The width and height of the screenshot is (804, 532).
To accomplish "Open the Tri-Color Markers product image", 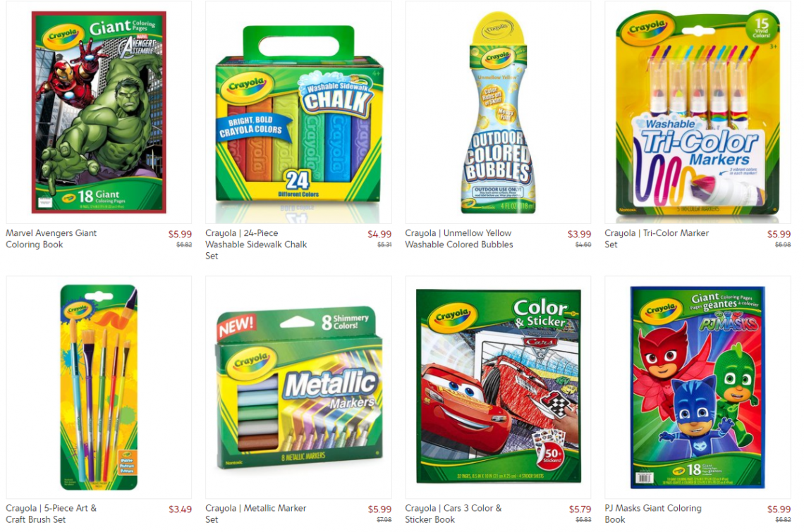I will pos(698,113).
